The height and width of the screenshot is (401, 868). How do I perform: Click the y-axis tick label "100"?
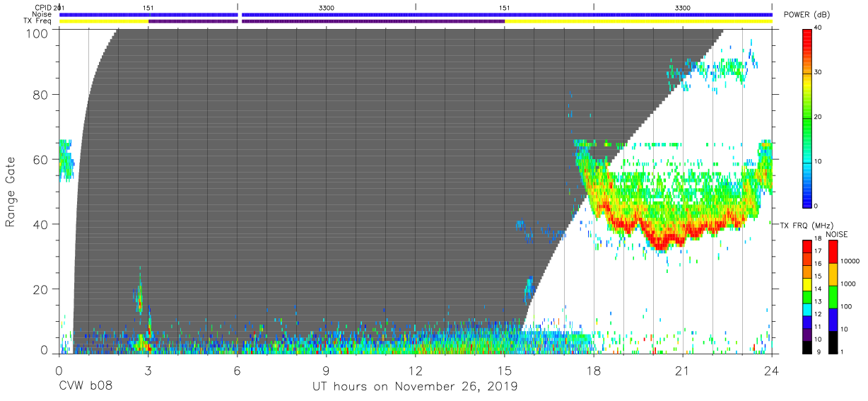(x=38, y=33)
